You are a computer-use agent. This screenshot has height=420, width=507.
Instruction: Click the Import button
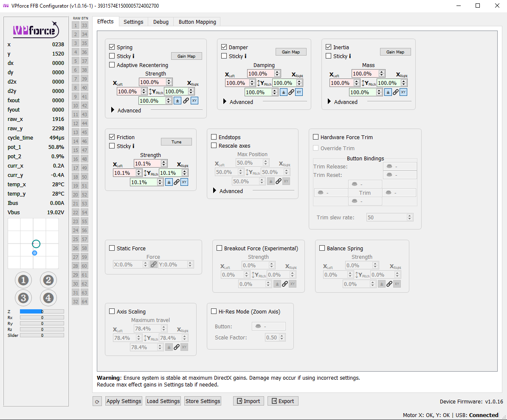click(248, 401)
